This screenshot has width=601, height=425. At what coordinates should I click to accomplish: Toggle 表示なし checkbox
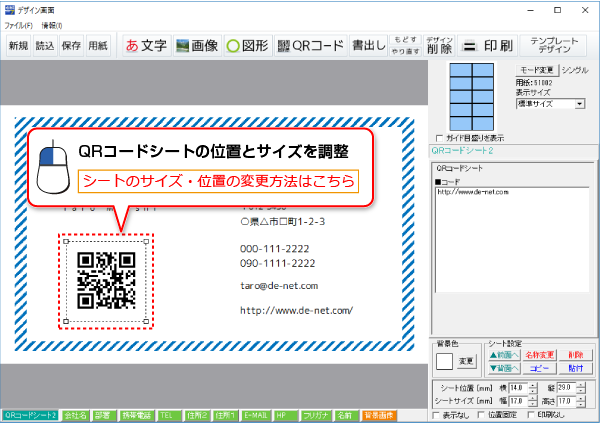[436, 415]
